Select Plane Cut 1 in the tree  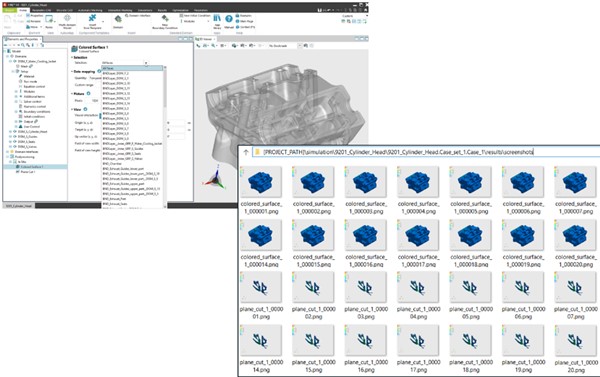[x=28, y=172]
